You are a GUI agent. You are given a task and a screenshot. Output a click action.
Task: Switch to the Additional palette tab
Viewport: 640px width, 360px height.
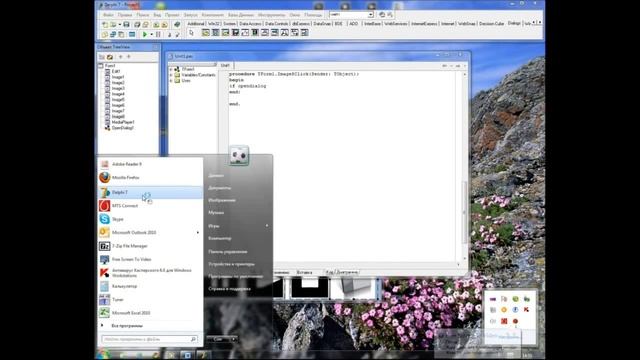click(x=196, y=24)
